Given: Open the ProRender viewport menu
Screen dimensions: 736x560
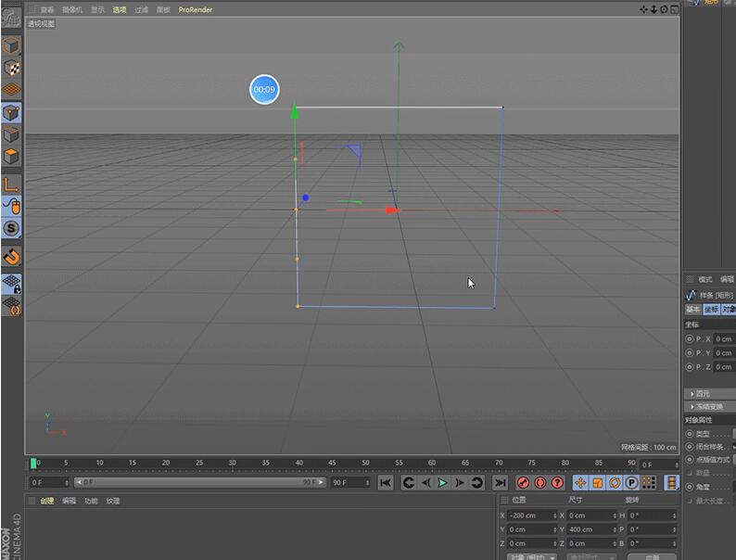Looking at the screenshot, I should coord(196,9).
